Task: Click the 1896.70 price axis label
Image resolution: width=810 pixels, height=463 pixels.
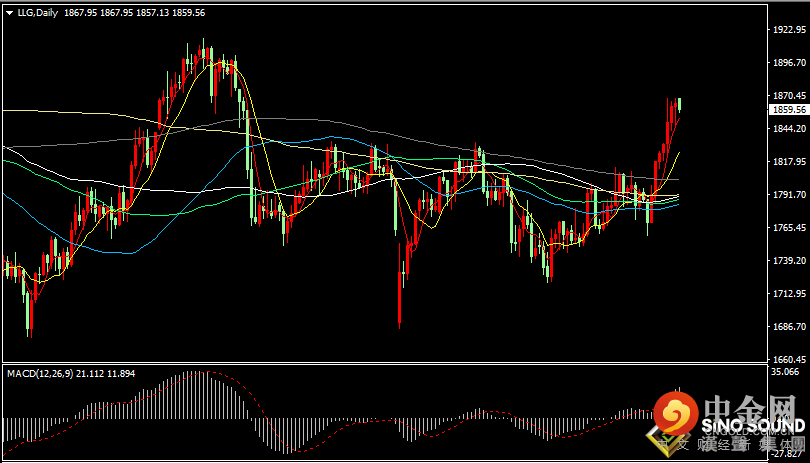Action: (789, 63)
